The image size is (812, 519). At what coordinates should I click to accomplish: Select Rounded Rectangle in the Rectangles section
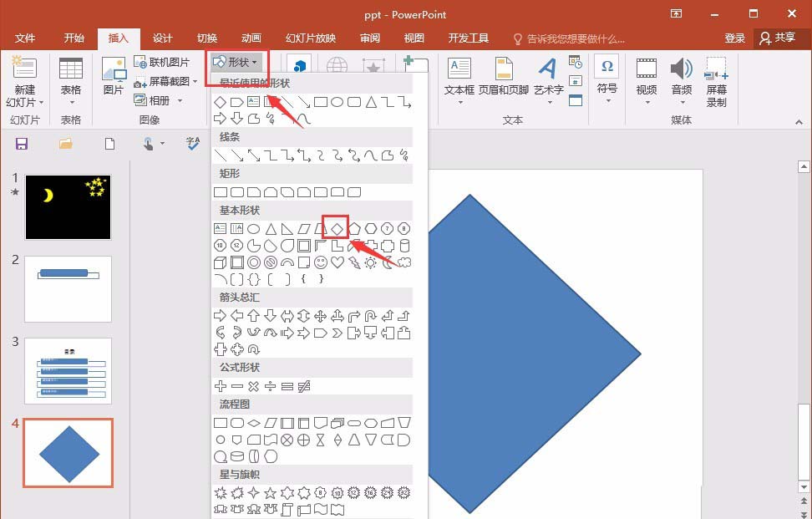236,192
